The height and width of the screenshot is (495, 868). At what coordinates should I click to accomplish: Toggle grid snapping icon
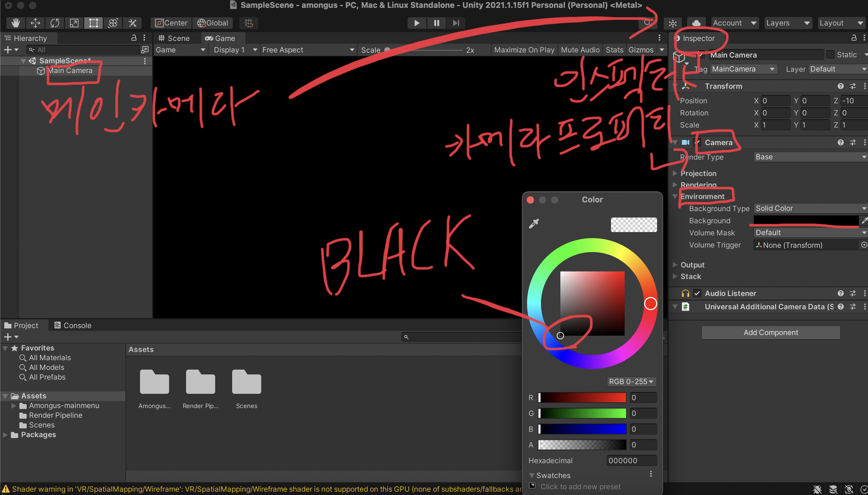pos(249,23)
